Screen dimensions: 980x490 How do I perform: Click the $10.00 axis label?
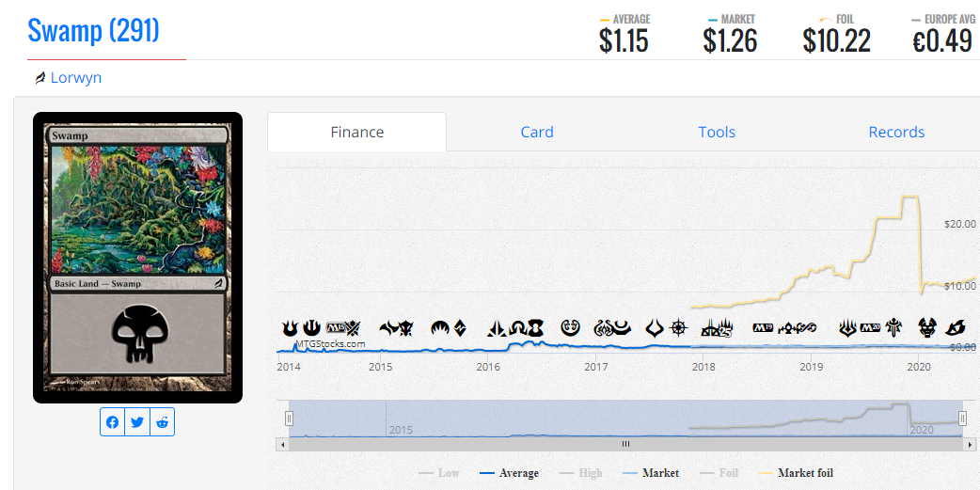coord(960,286)
